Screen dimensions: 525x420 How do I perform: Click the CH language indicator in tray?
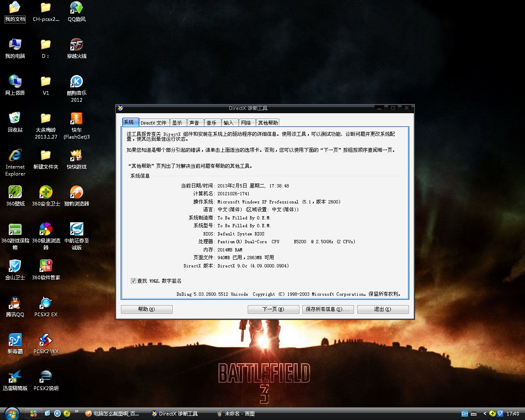[x=465, y=413]
